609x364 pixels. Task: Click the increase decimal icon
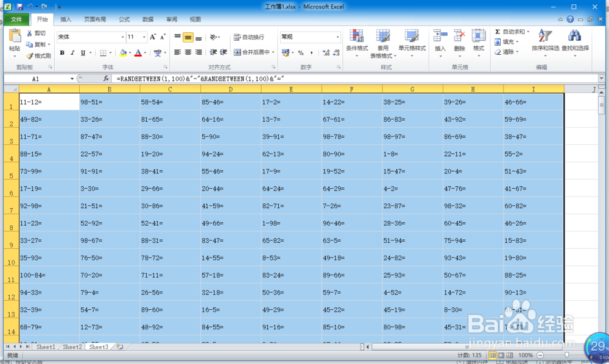click(x=326, y=53)
